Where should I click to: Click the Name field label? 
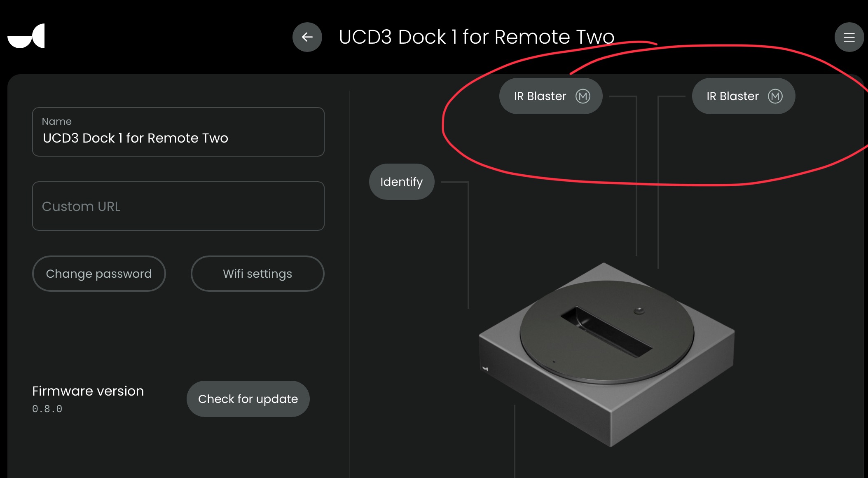click(57, 122)
